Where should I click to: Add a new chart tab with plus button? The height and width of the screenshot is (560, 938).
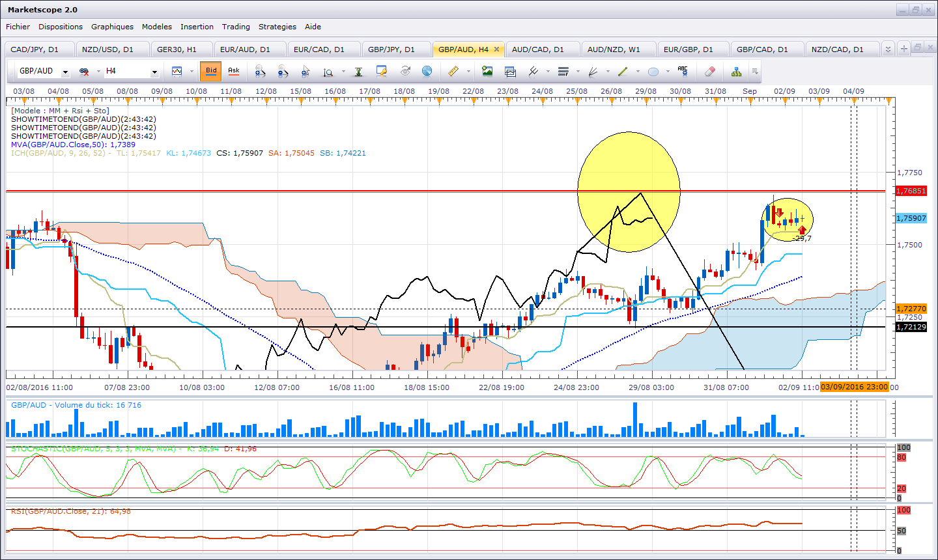pyautogui.click(x=903, y=49)
